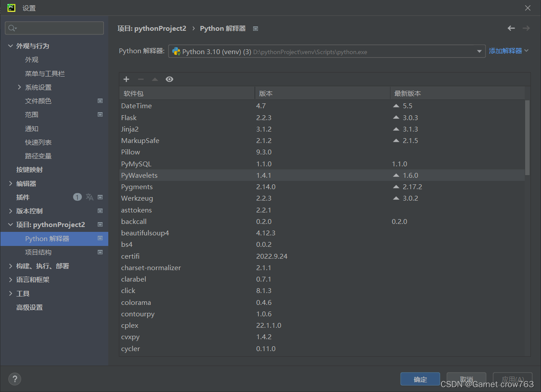Click the help question mark icon
Viewport: 541px width, 392px height.
15,379
